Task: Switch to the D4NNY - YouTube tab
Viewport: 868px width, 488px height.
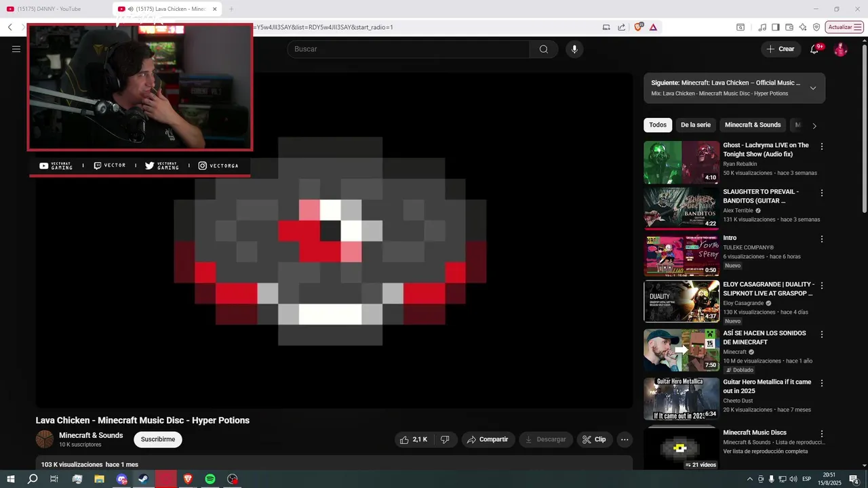Action: [49, 9]
